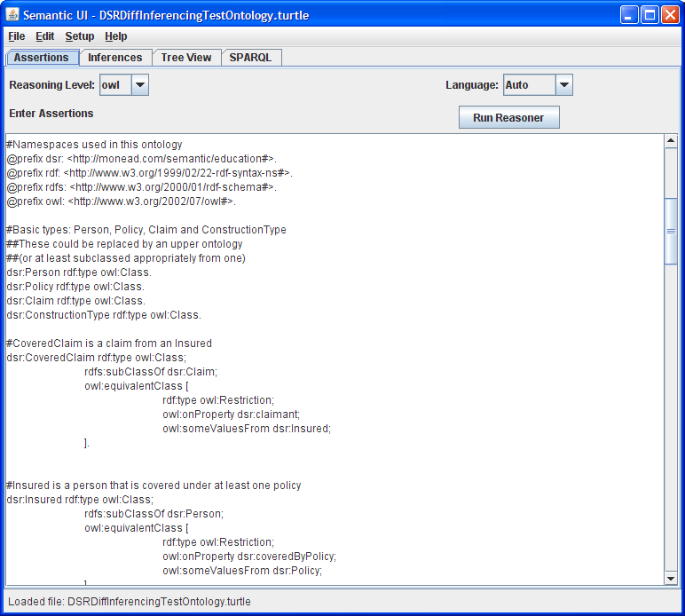Click the 'Loaded file' status bar message
The image size is (685, 616).
click(130, 602)
